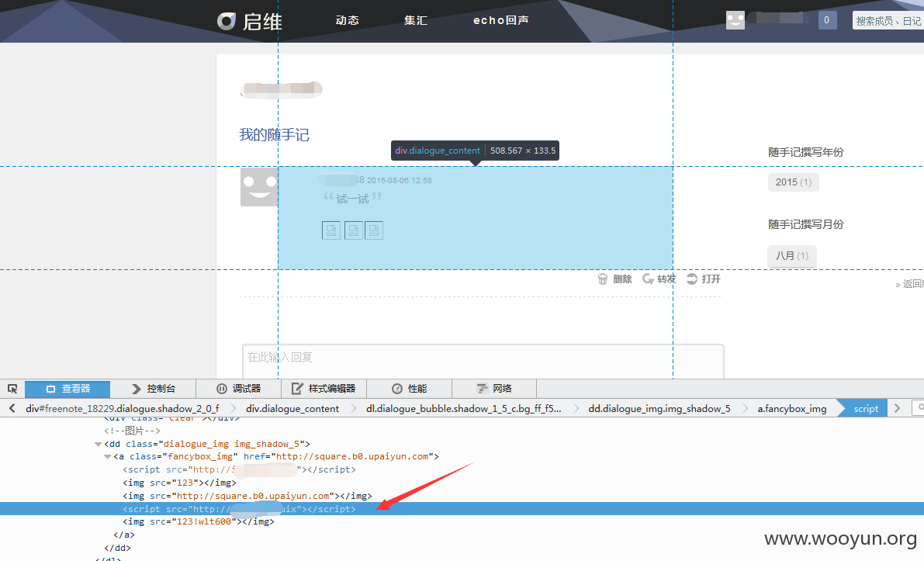Image resolution: width=924 pixels, height=561 pixels.
Task: Forward the note with 转发
Action: (659, 279)
